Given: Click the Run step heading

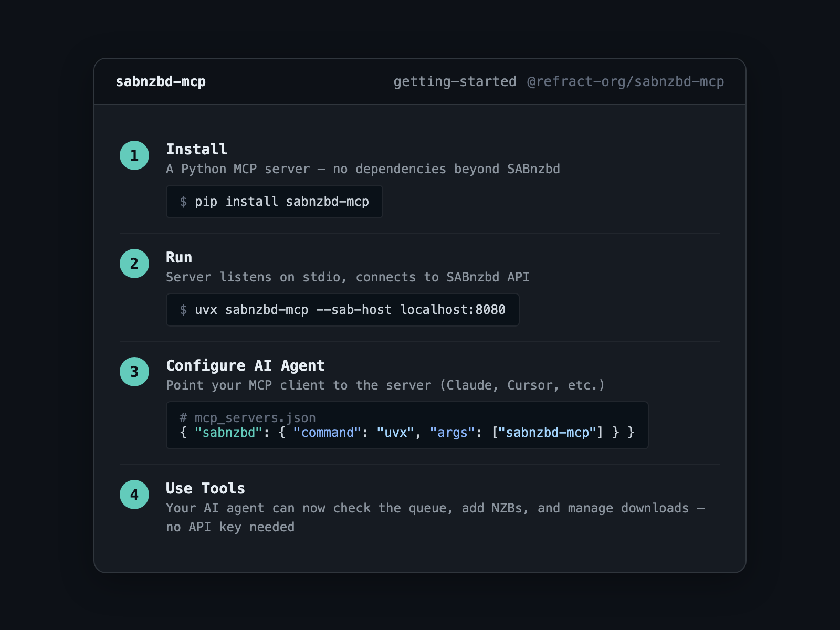Looking at the screenshot, I should click(179, 257).
